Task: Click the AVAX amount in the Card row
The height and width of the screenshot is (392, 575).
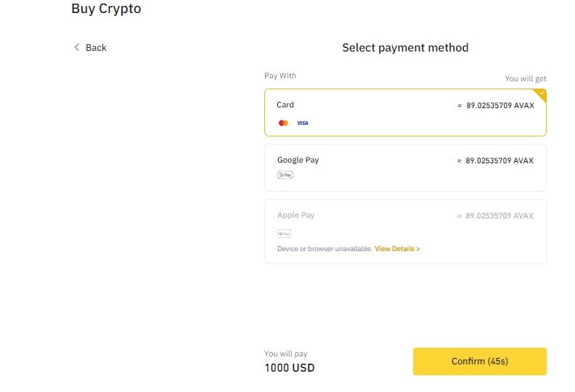Action: tap(496, 105)
